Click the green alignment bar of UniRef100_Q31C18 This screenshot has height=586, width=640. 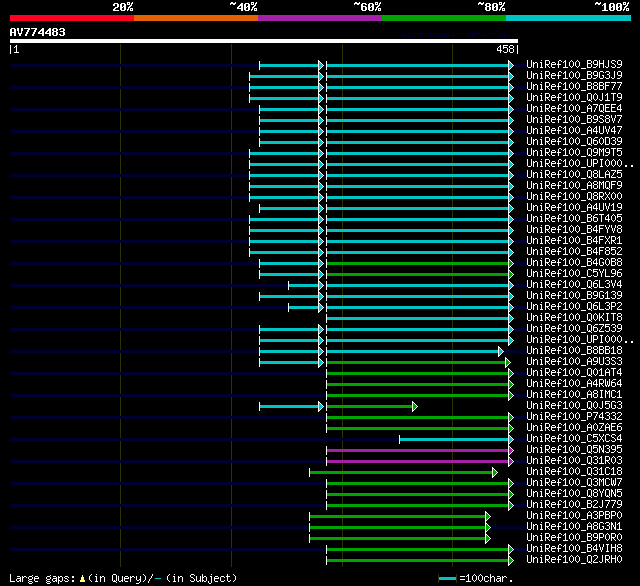(x=403, y=472)
